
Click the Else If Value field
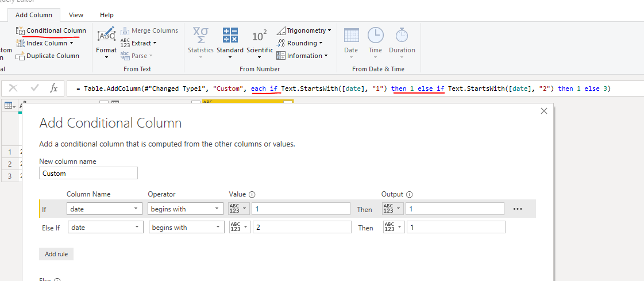click(x=302, y=227)
